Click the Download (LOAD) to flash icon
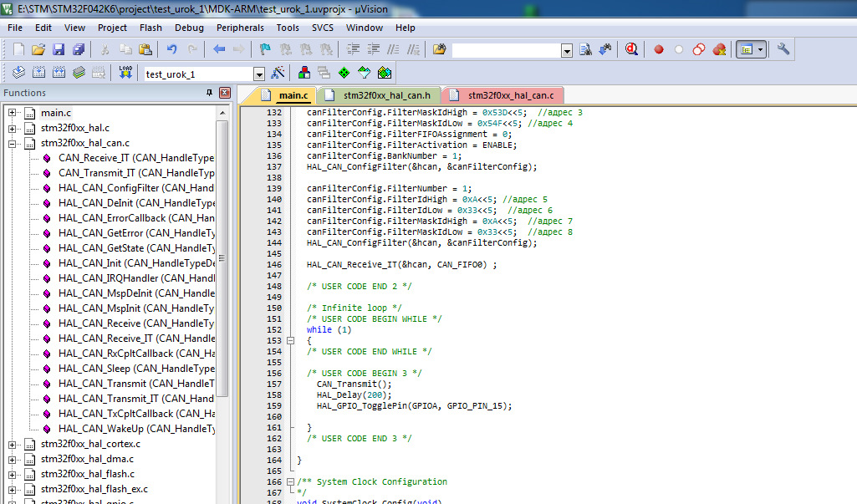 tap(125, 73)
